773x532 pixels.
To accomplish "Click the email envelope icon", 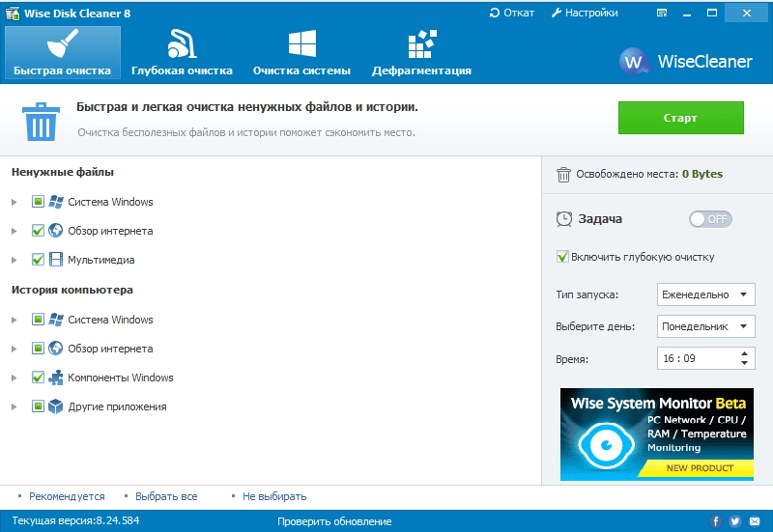I will pos(755,521).
